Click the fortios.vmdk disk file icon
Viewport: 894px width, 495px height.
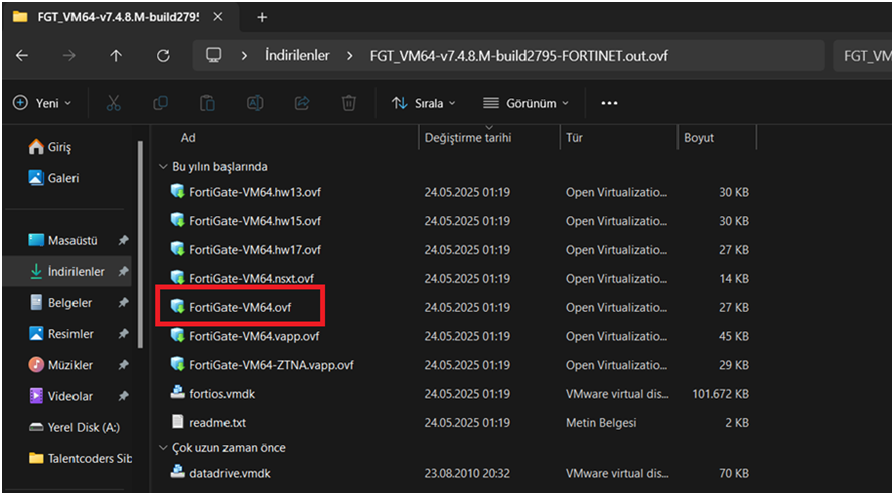[x=177, y=392]
